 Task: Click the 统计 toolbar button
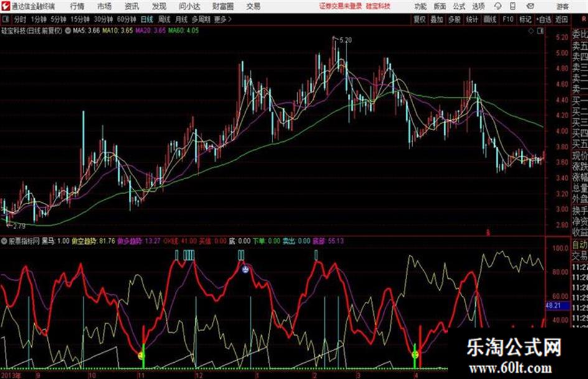click(x=472, y=19)
